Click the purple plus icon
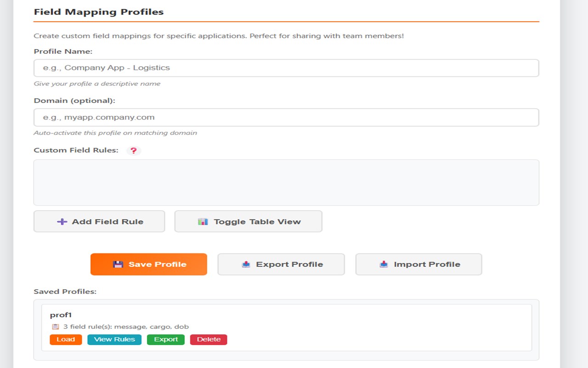Image resolution: width=588 pixels, height=368 pixels. tap(62, 222)
